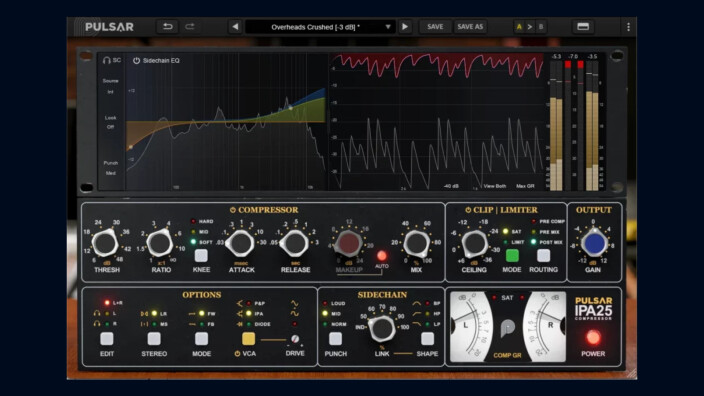The height and width of the screenshot is (396, 704).
Task: Click the L+R edit indicator LED
Action: tap(107, 303)
